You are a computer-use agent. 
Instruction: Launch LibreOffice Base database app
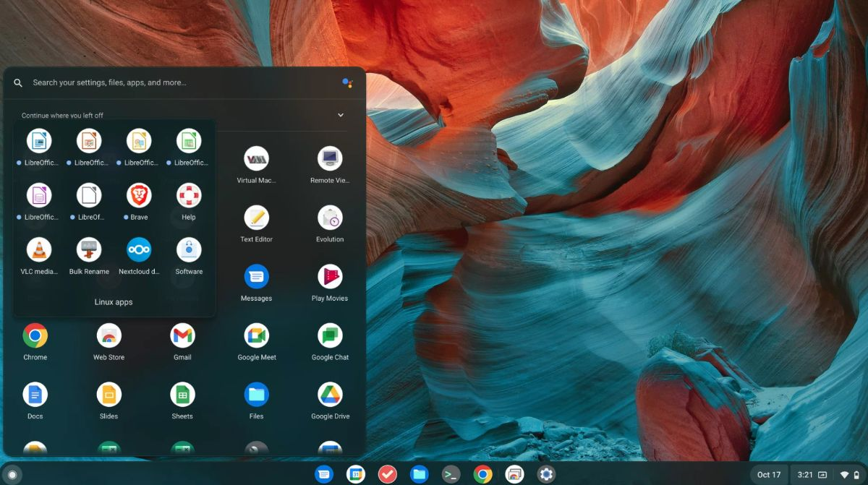click(39, 195)
